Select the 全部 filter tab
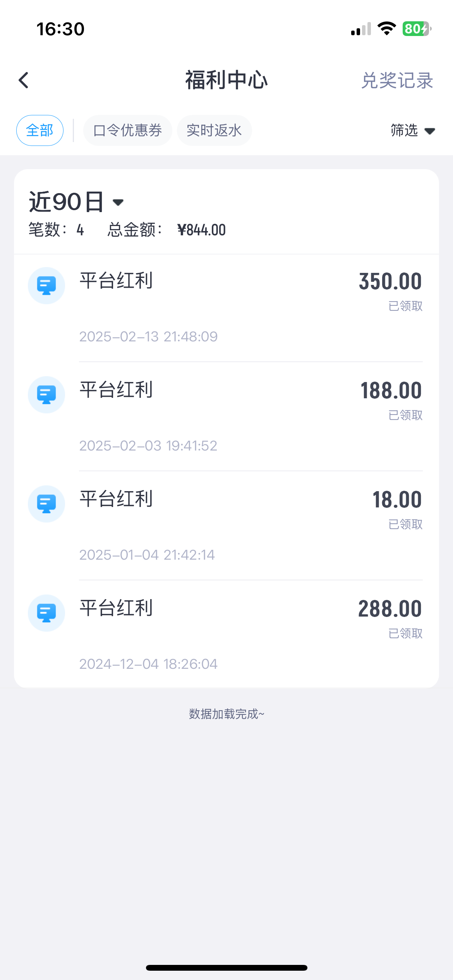 tap(40, 130)
